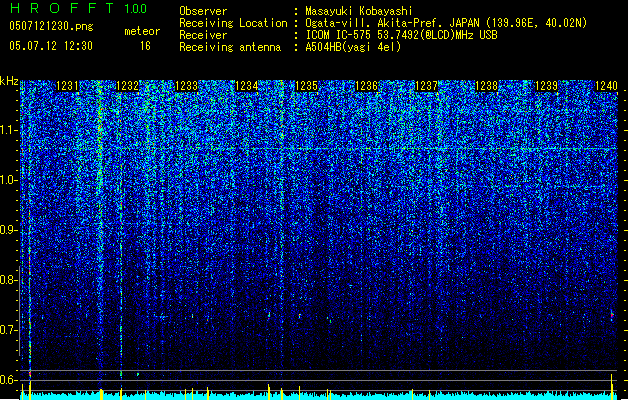Click the red meteor echo near 1240
629x400 pixels.
tap(612, 315)
